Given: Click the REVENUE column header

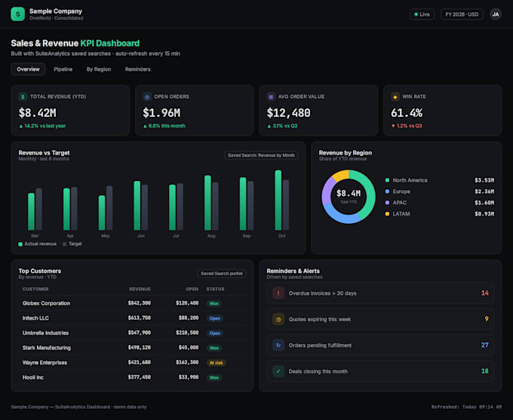Looking at the screenshot, I should coord(140,289).
